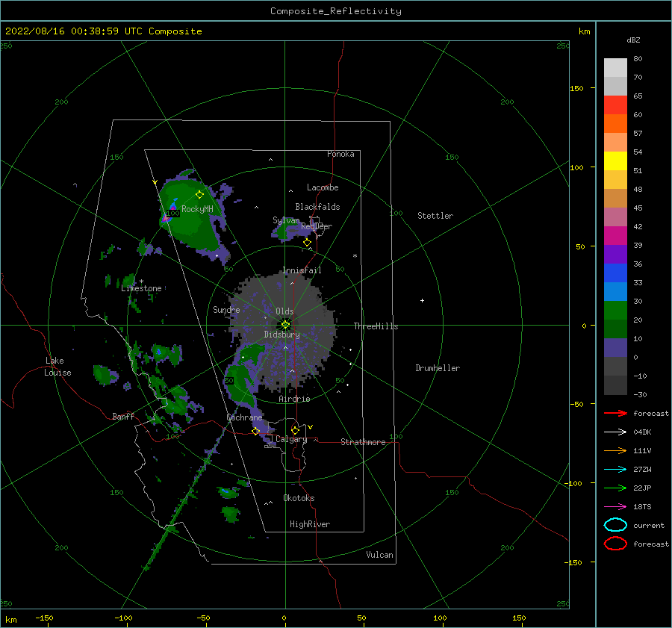Click the yellow diamond marker above Calgary
The image size is (672, 628).
click(x=295, y=430)
